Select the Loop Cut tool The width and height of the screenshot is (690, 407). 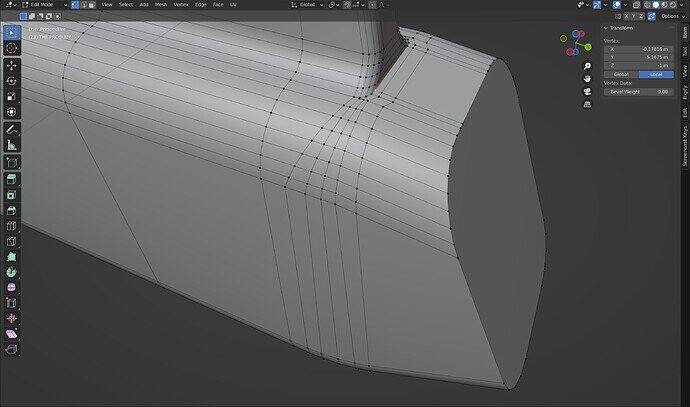pyautogui.click(x=12, y=226)
